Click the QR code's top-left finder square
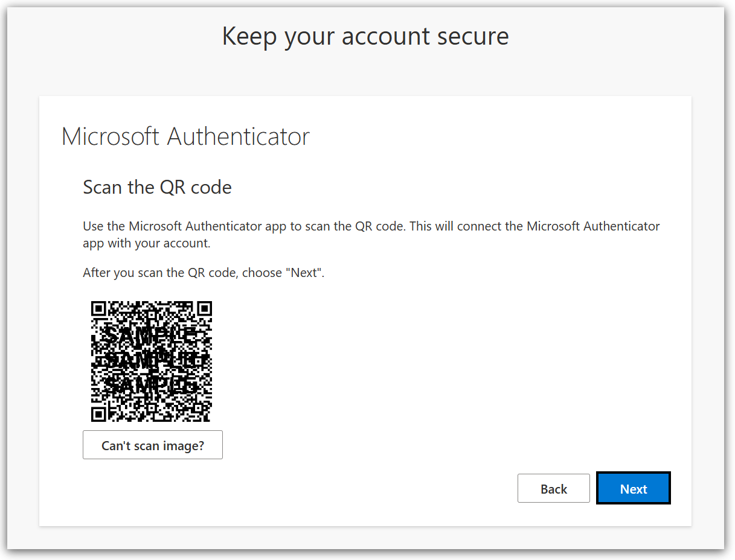This screenshot has height=560, width=735. point(98,308)
